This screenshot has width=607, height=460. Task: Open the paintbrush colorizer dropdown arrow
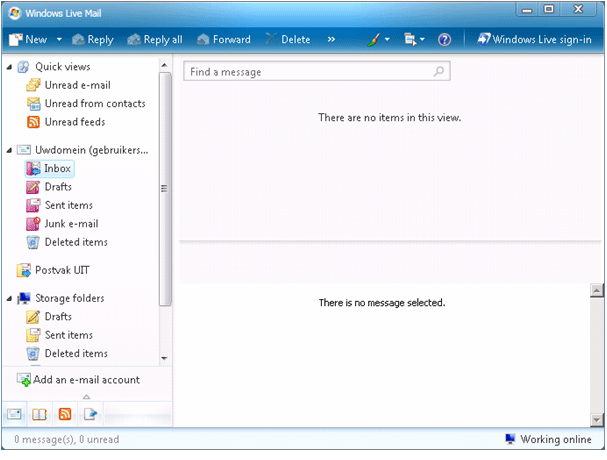387,39
